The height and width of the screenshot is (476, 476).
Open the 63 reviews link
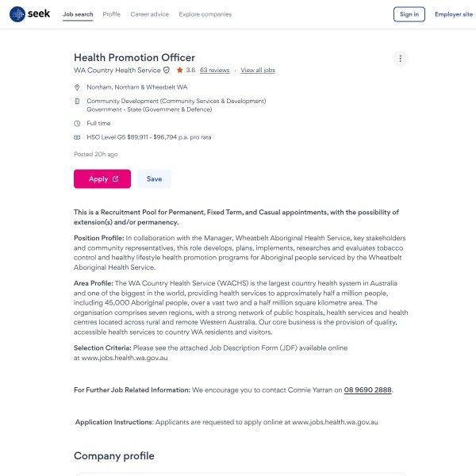(214, 71)
